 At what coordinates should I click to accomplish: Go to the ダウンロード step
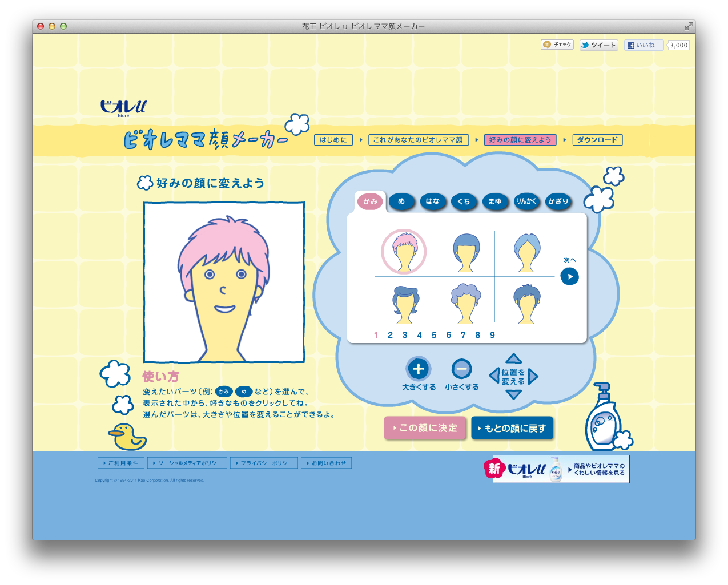click(x=597, y=140)
